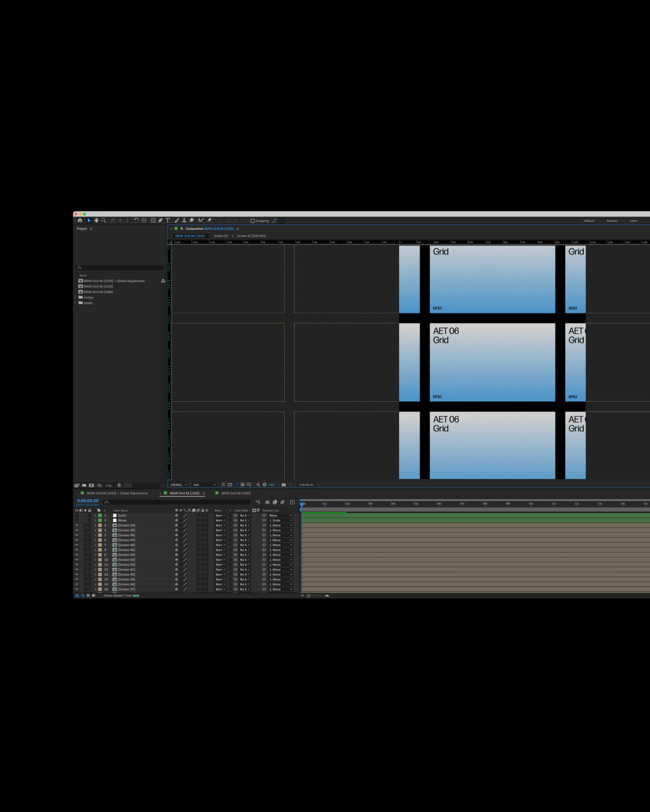Viewport: 650px width, 812px height.
Task: Open the viewer Full resolution dropdown
Action: [x=204, y=485]
